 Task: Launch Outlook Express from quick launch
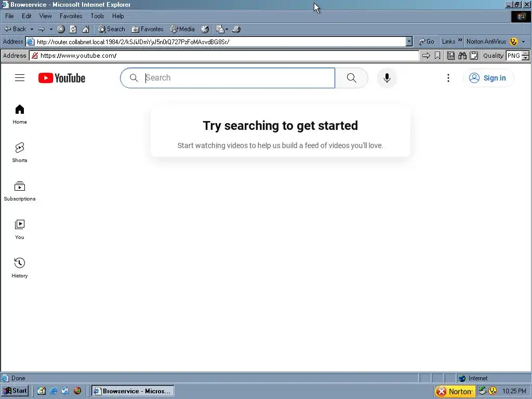(x=65, y=391)
